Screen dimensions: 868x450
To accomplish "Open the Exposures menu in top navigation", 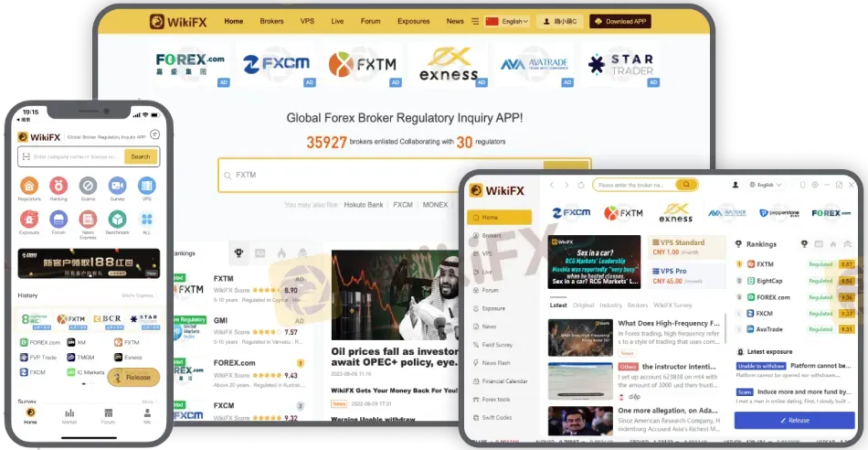I will [x=414, y=21].
